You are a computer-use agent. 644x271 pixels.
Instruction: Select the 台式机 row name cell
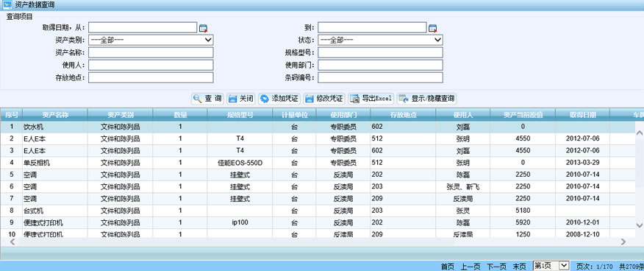tap(55, 211)
